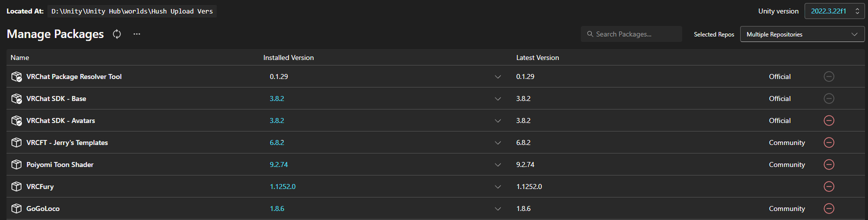Remove the VRCFT - Jerry's Templates package
868x220 pixels.
click(x=829, y=142)
